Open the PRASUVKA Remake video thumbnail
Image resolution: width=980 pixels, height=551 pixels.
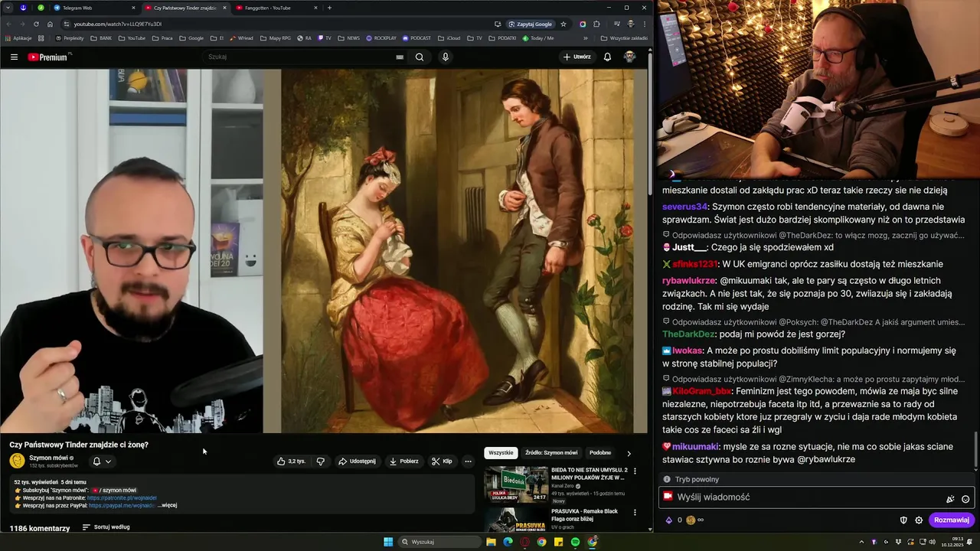(516, 520)
